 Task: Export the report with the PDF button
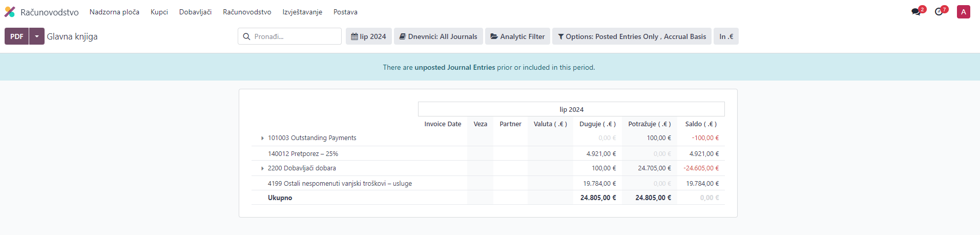[x=17, y=36]
